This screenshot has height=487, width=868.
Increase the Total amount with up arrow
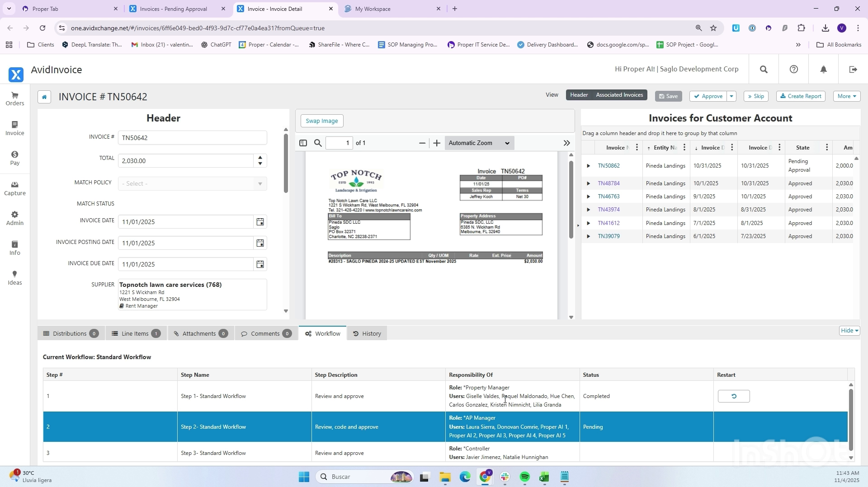tap(260, 157)
